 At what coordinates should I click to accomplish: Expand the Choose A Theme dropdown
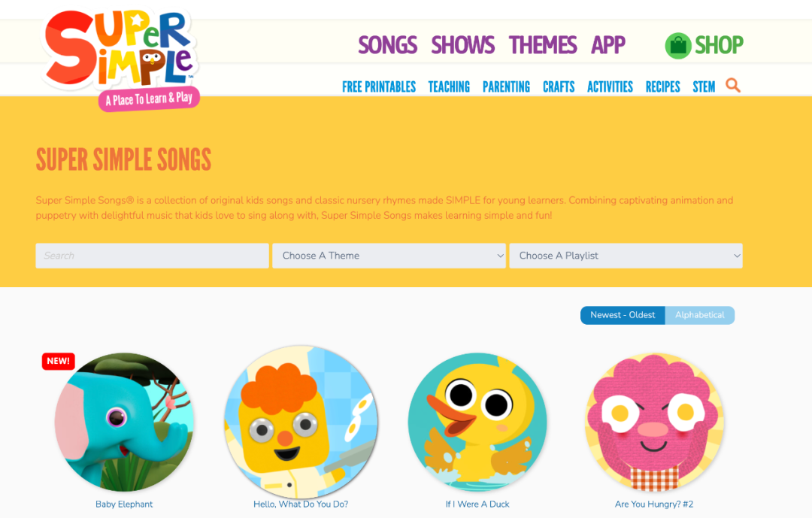point(389,256)
